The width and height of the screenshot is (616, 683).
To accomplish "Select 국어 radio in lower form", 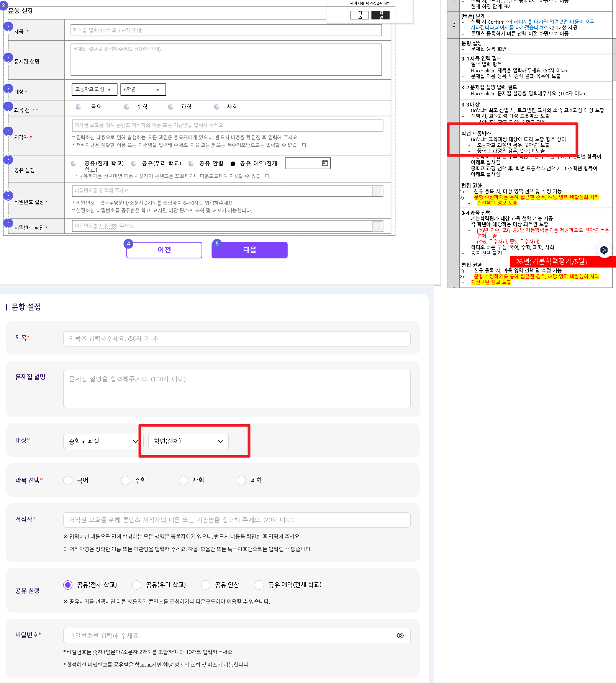I will (x=68, y=480).
